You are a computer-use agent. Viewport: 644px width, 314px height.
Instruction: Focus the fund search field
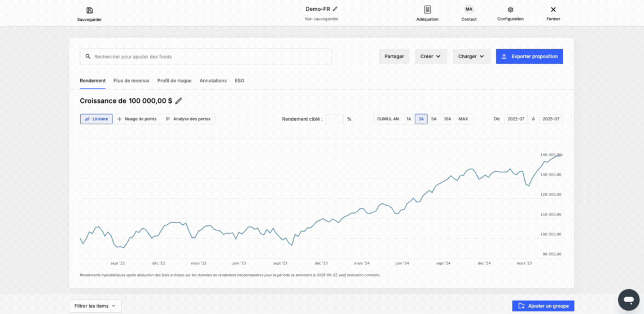(206, 56)
